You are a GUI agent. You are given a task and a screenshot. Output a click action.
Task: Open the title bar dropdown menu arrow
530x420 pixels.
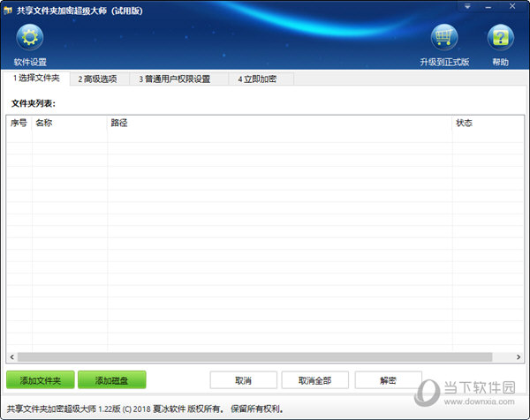coord(467,6)
